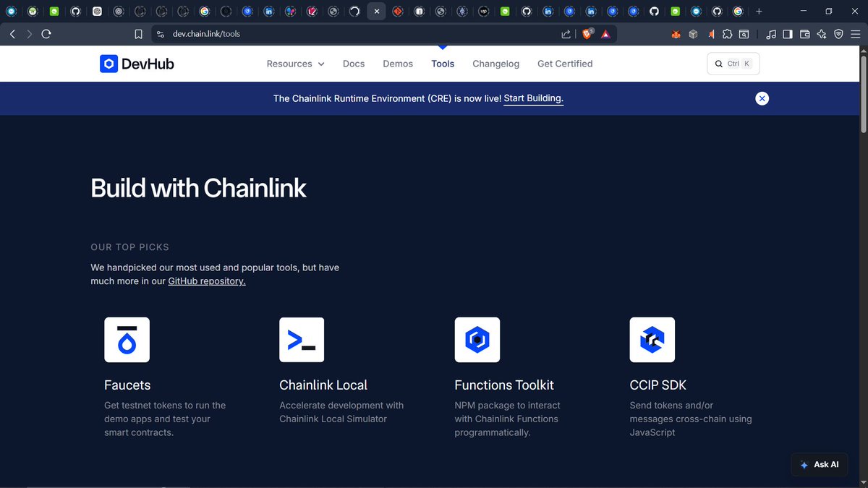Screen dimensions: 868x488
Task: Expand the Resources dropdown menu
Action: (295, 64)
